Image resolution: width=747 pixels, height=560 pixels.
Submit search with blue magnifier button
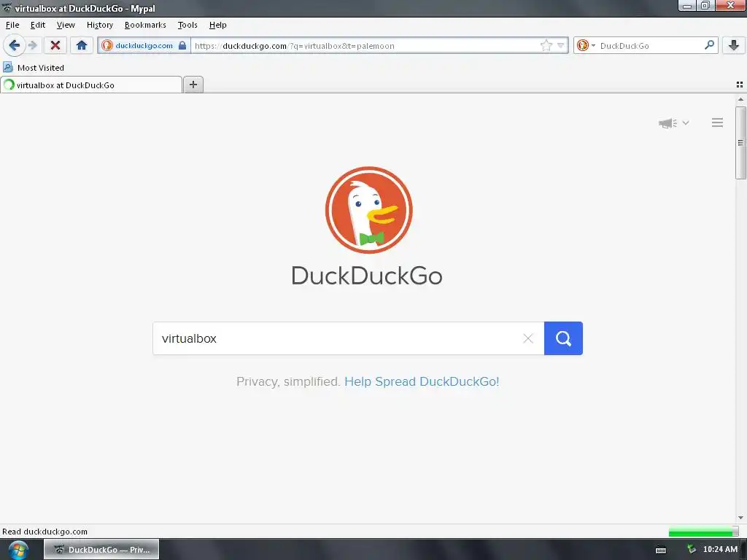click(x=563, y=338)
